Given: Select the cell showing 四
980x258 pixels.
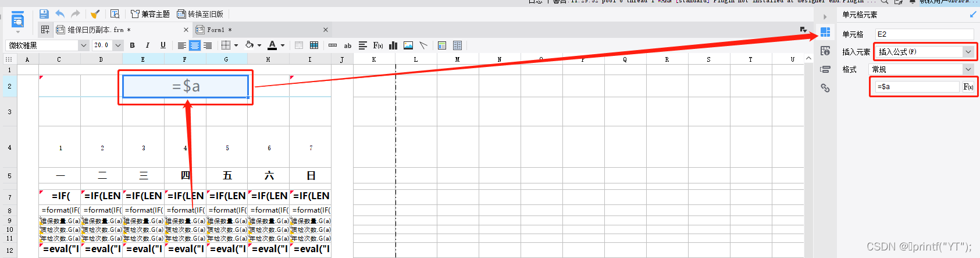Looking at the screenshot, I should [x=186, y=175].
